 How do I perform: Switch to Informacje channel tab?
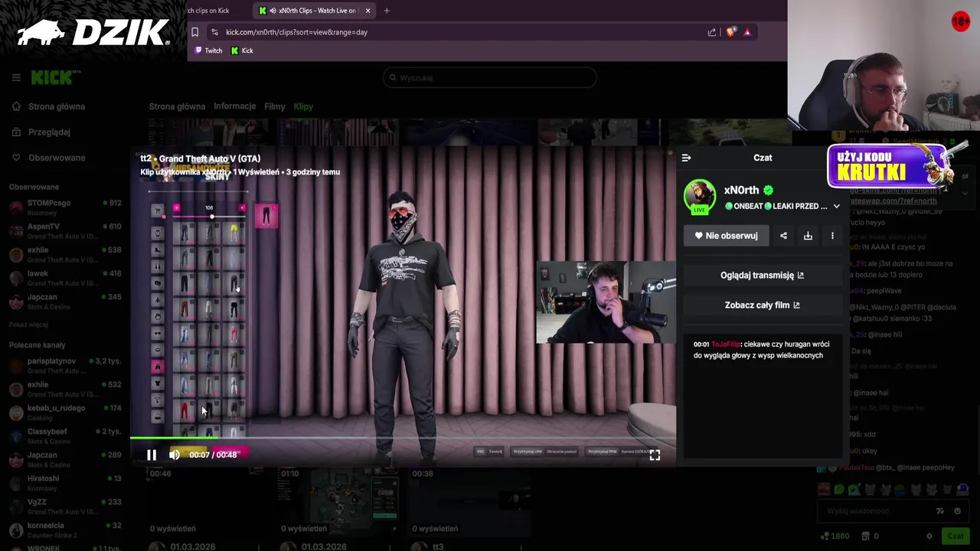point(234,106)
